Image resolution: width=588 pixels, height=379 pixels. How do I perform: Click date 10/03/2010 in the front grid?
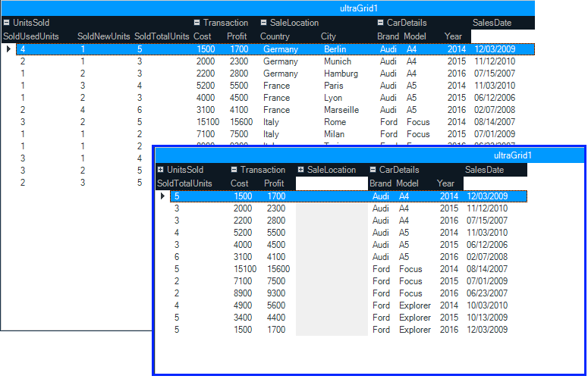(487, 305)
